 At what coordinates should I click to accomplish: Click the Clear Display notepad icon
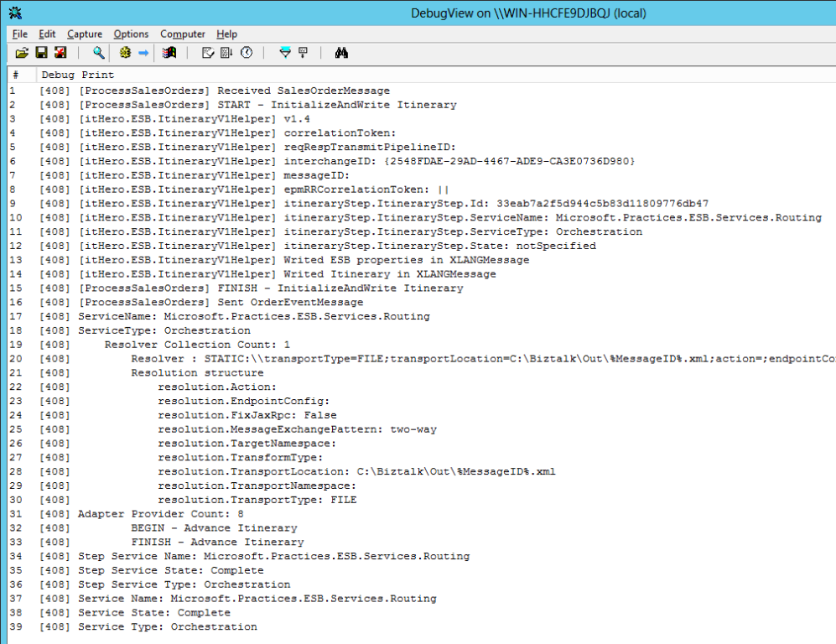click(208, 52)
